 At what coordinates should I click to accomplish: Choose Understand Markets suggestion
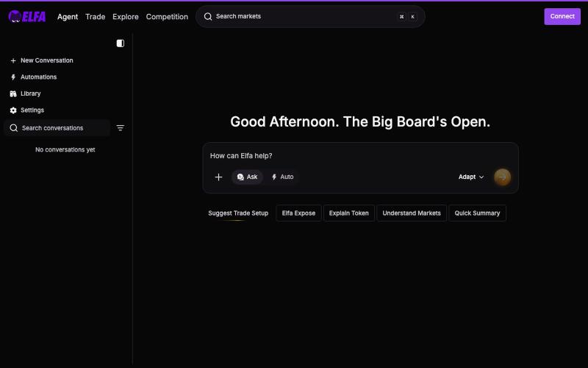pos(412,213)
